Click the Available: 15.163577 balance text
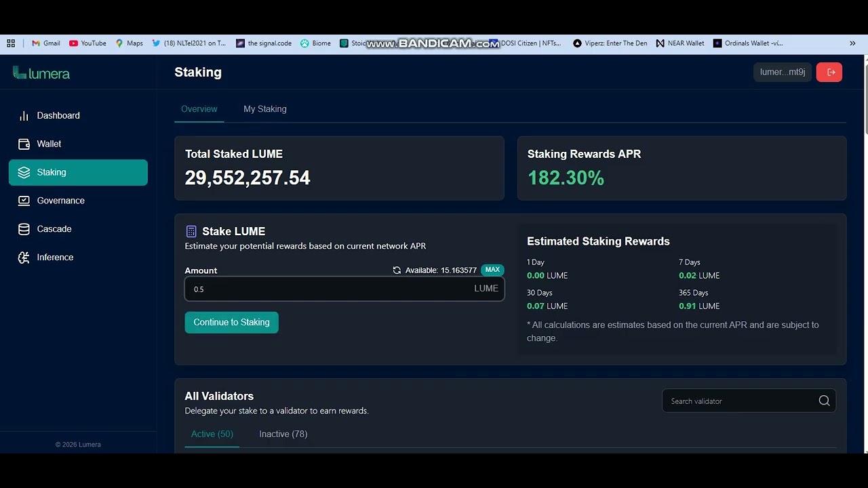868x488 pixels. pyautogui.click(x=441, y=270)
